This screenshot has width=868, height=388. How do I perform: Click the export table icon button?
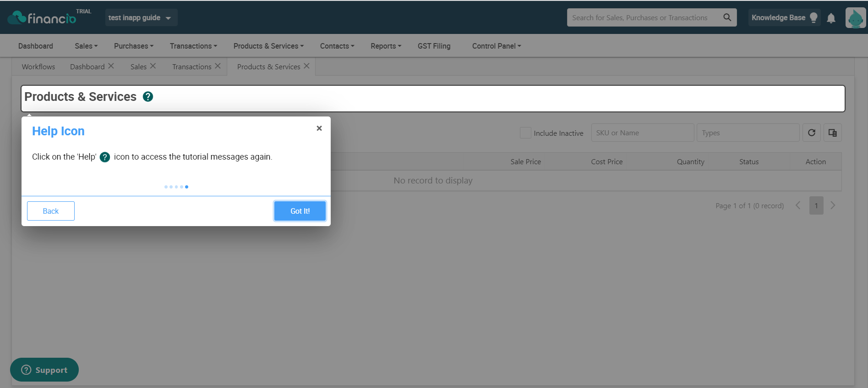coord(832,133)
